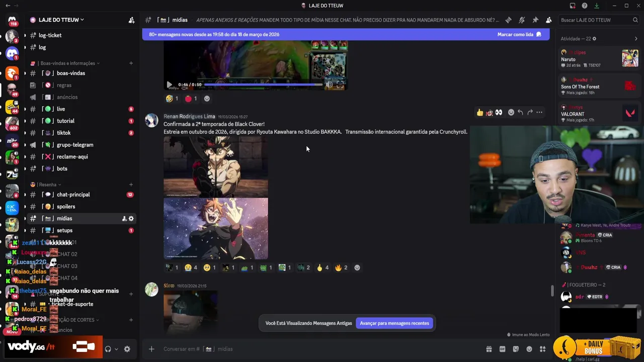Open add reaction smiley in message hover toolbar
This screenshot has height=362, width=644.
click(x=511, y=113)
